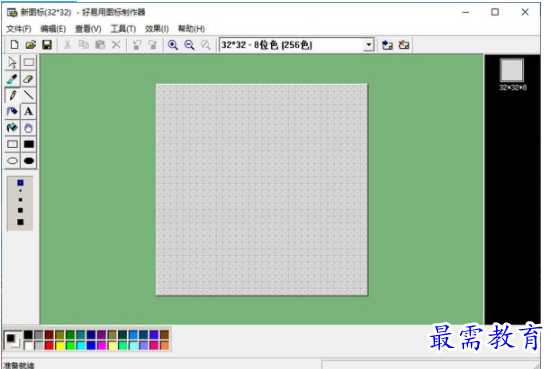Image resolution: width=551 pixels, height=369 pixels.
Task: Pick the eyedropper color picker tool
Action: click(12, 79)
